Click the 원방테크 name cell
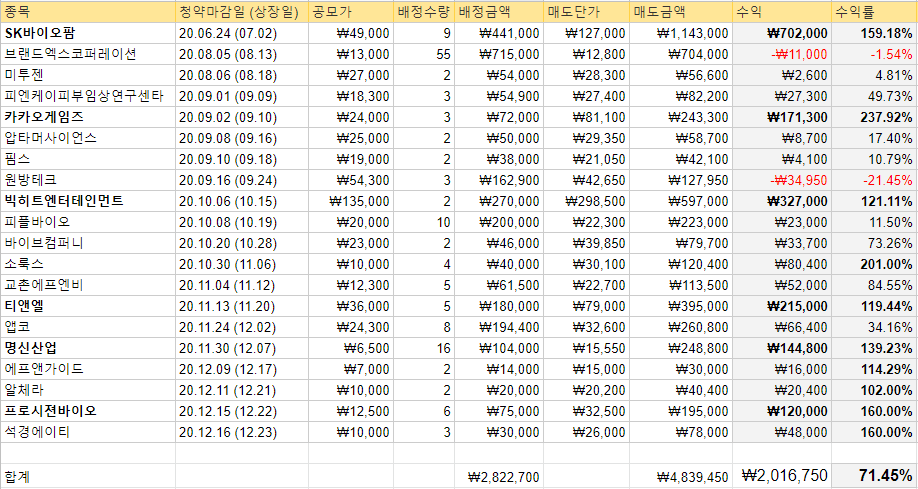 click(88, 180)
